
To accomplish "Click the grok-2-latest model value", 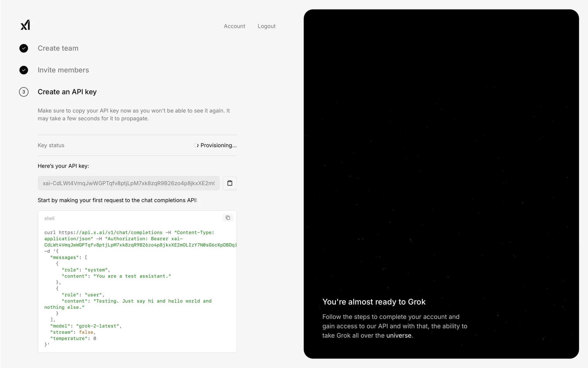I will point(98,326).
